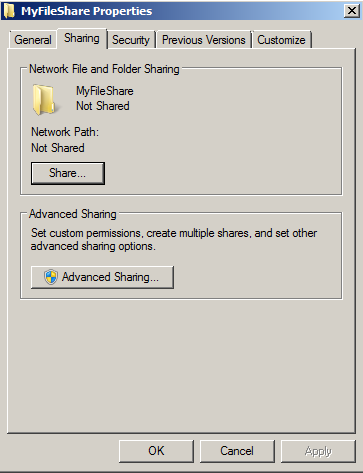This screenshot has height=473, width=363.
Task: Dismiss changes with the Cancel button
Action: (x=237, y=451)
